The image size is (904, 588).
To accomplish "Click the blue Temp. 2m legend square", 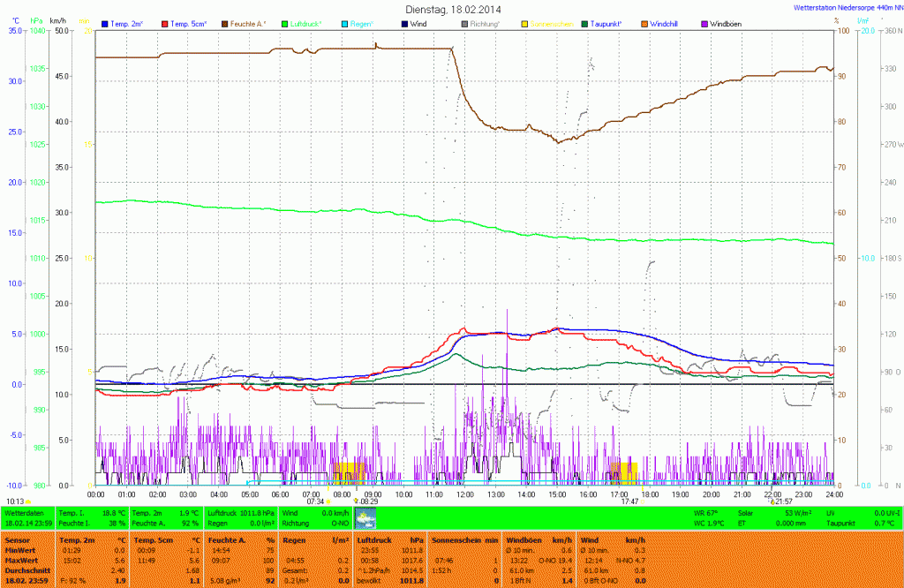I will (105, 23).
